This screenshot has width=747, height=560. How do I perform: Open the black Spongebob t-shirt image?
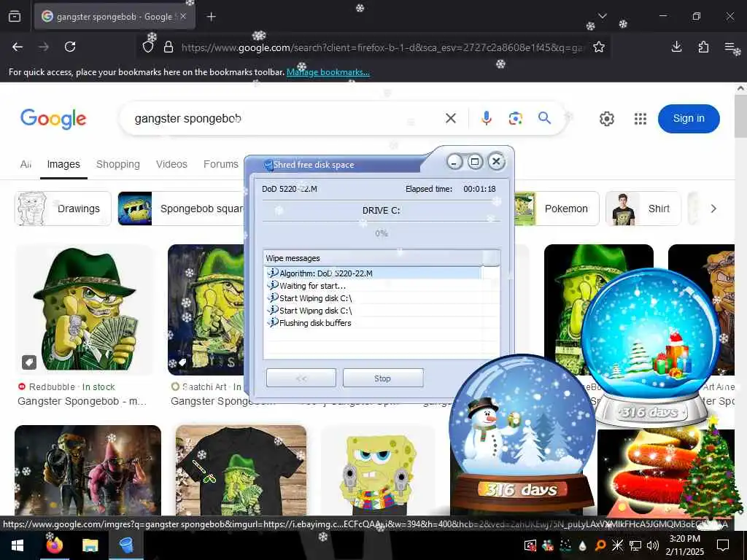[241, 470]
